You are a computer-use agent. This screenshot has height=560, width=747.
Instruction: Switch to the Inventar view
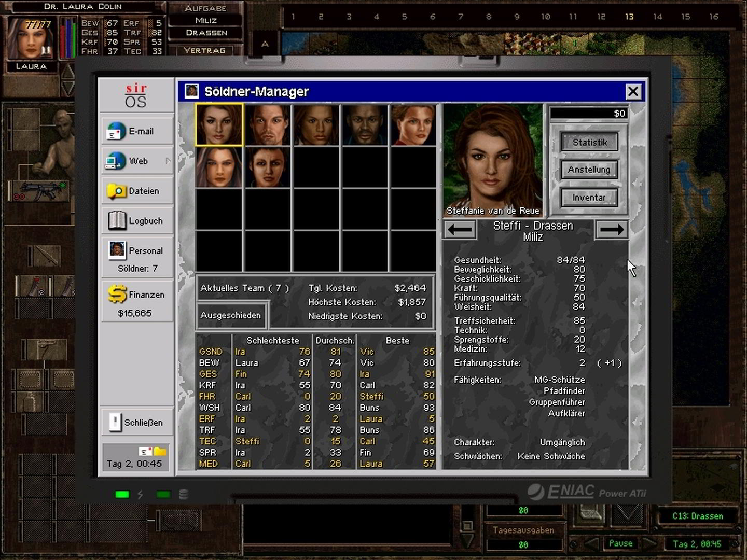coord(589,198)
